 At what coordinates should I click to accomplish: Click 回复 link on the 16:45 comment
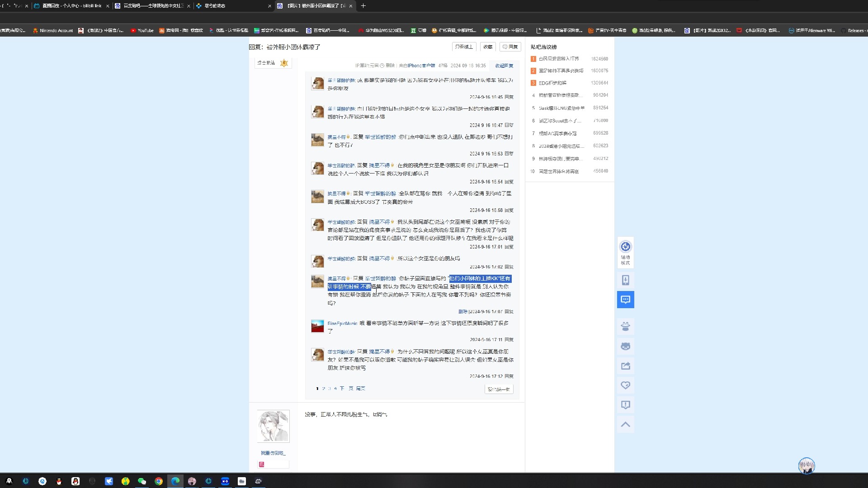click(509, 97)
